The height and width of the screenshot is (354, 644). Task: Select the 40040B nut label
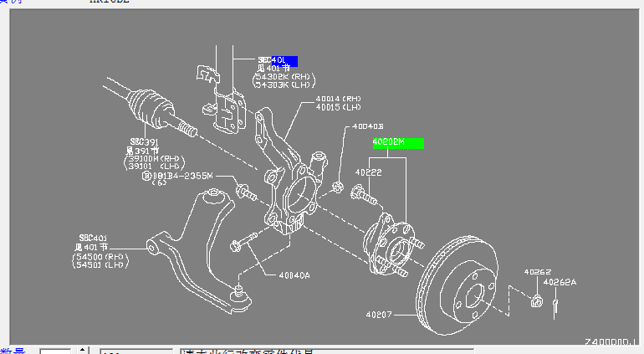pos(368,126)
